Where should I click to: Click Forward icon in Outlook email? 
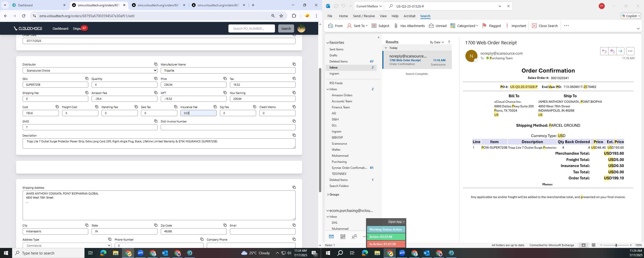[x=620, y=51]
